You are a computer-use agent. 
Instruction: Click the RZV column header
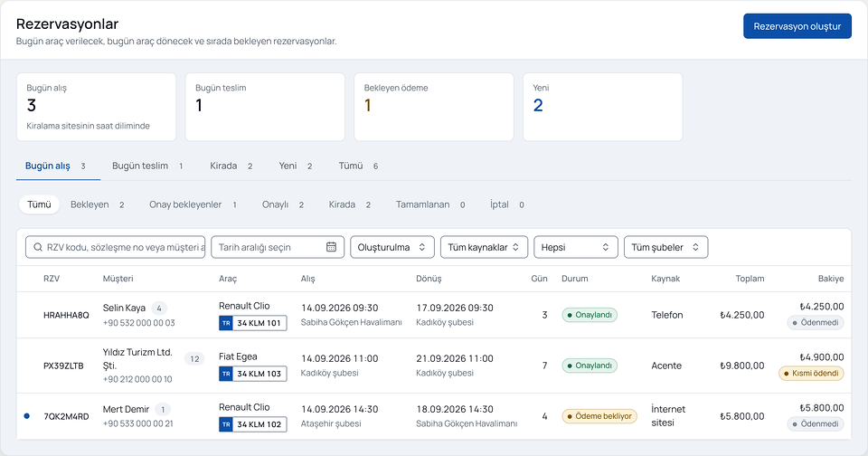point(52,279)
